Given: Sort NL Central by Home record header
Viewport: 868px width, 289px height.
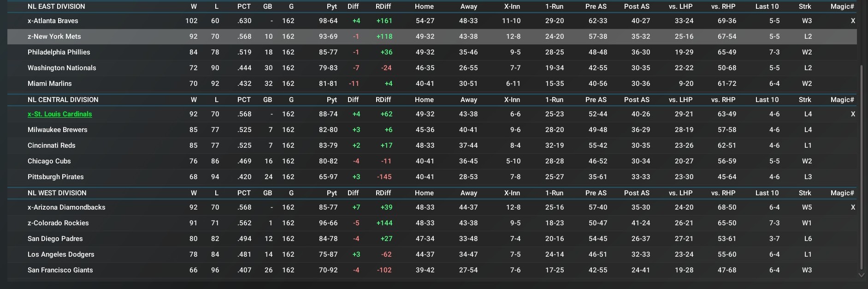Looking at the screenshot, I should click(x=424, y=100).
